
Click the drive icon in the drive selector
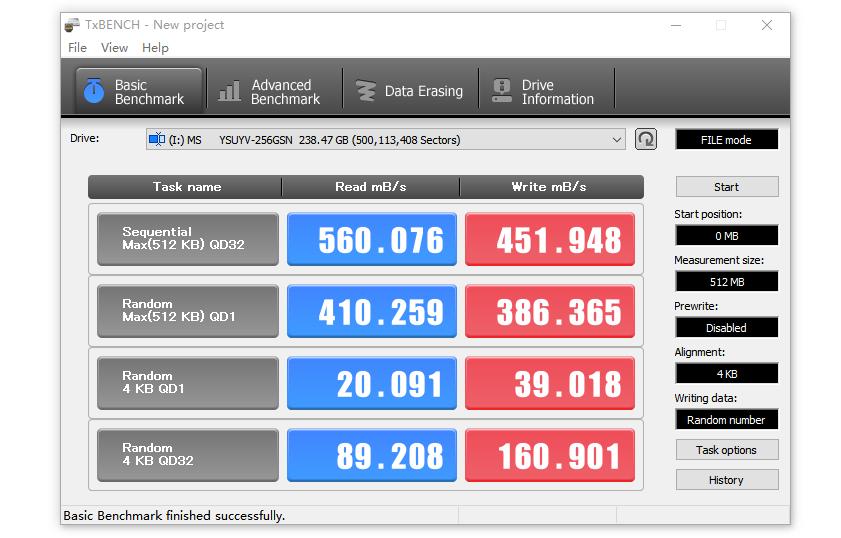[x=156, y=140]
